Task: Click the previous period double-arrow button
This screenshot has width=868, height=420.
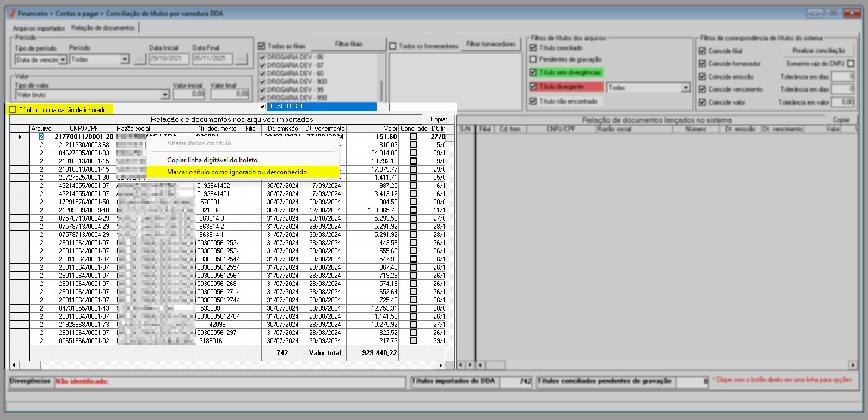Action: pyautogui.click(x=140, y=59)
